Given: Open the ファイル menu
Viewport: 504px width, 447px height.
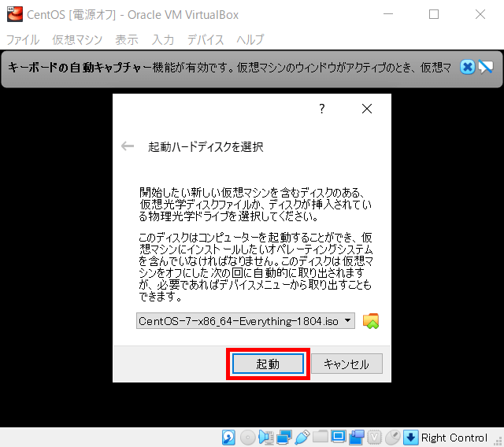Looking at the screenshot, I should (23, 40).
